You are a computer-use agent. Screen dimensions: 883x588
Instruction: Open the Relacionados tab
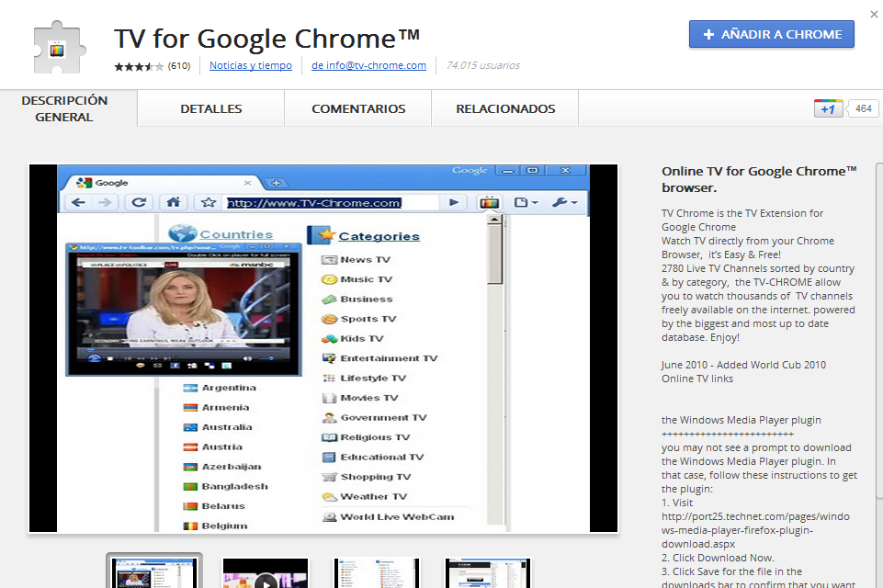click(x=505, y=108)
